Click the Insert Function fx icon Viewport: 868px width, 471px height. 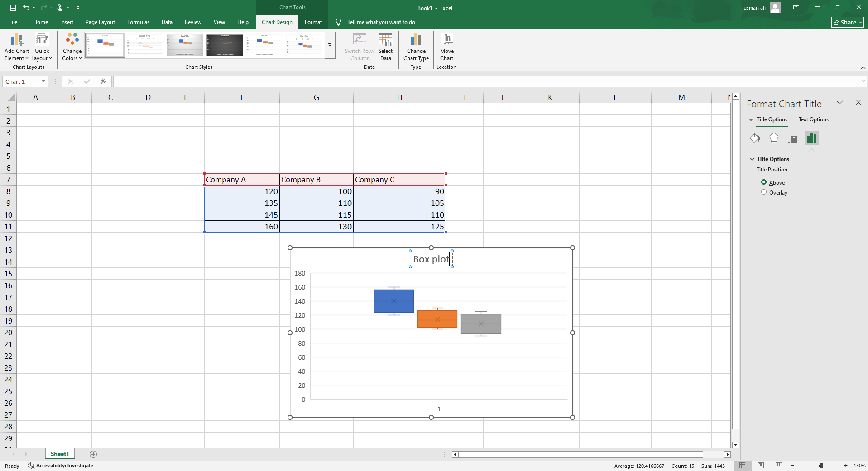tap(103, 81)
